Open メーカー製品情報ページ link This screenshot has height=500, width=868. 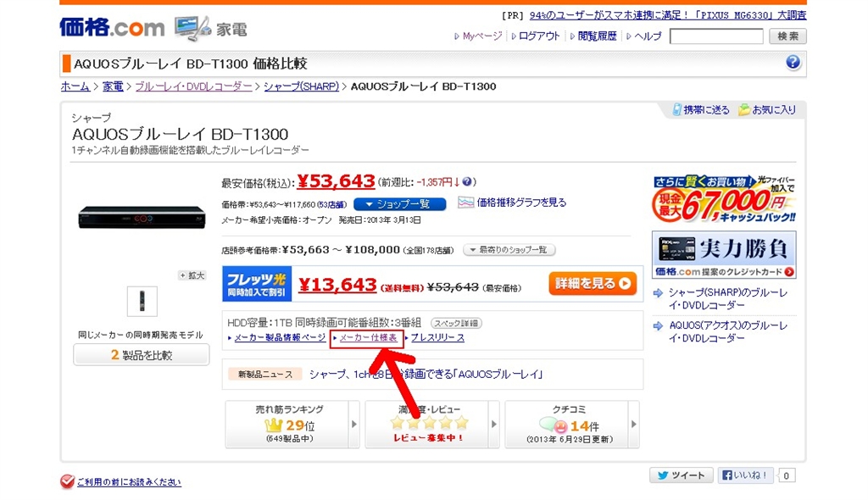click(280, 338)
